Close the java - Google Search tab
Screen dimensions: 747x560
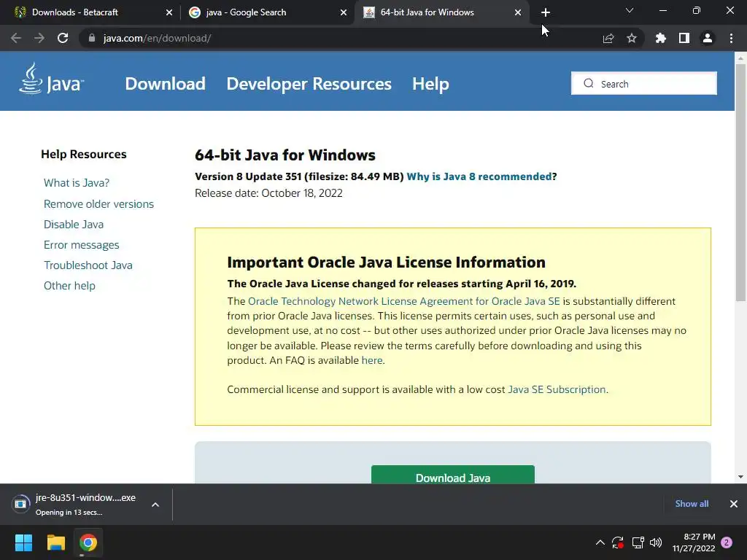click(x=344, y=12)
